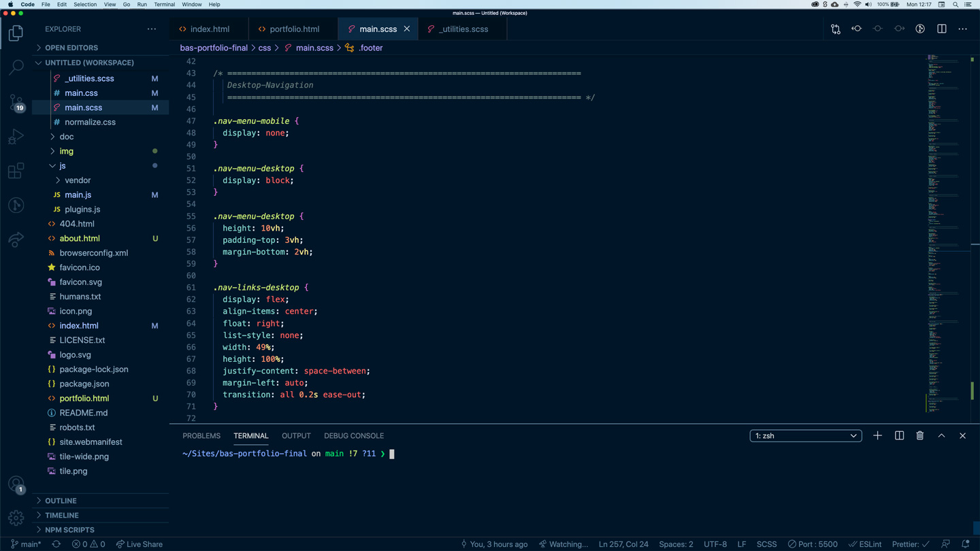Click the .footer breadcrumb symbol

(365, 48)
